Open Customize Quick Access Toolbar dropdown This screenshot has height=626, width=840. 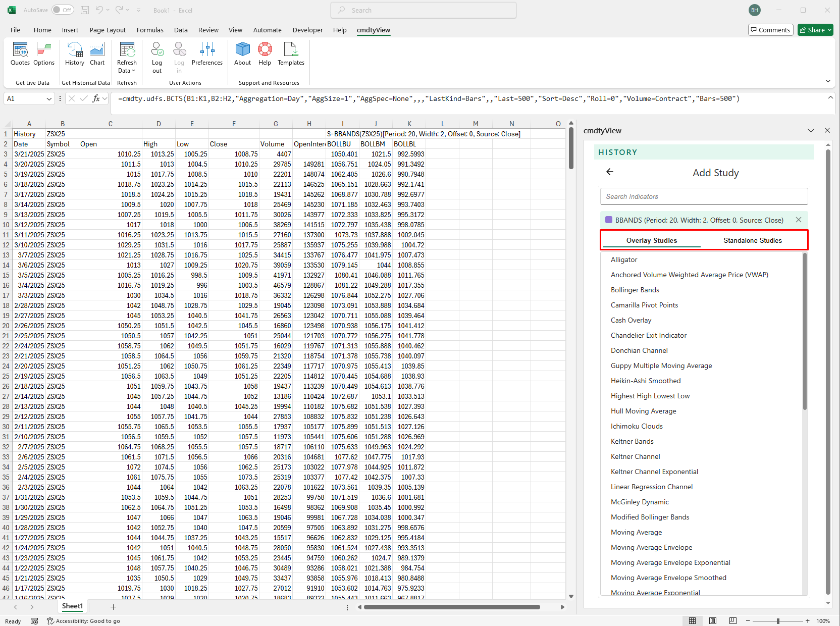(x=139, y=10)
